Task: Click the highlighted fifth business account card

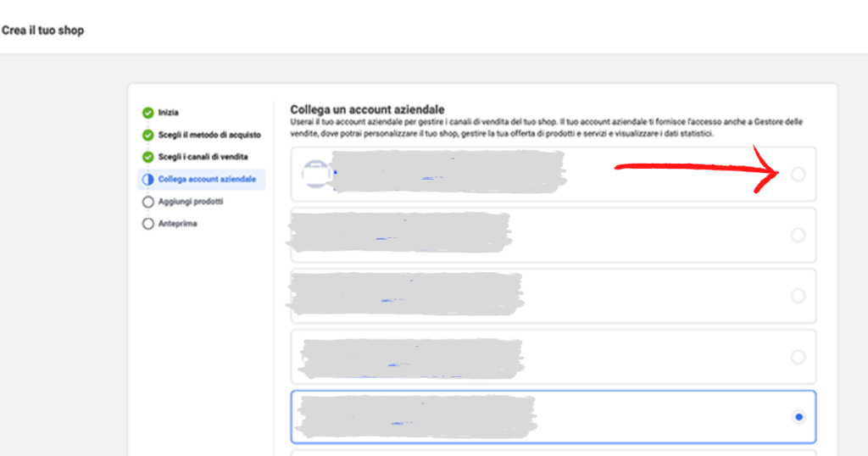Action: (554, 417)
